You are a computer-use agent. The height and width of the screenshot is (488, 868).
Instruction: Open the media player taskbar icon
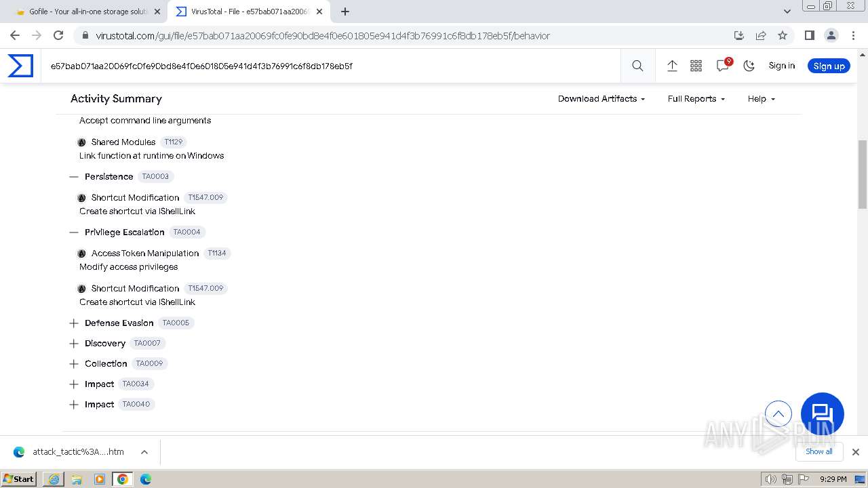pyautogui.click(x=100, y=479)
